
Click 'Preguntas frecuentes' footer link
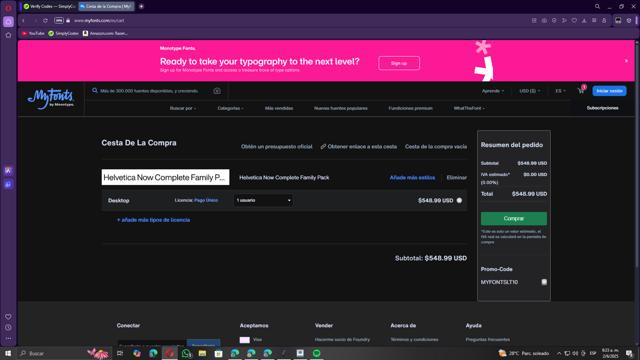tap(488, 340)
